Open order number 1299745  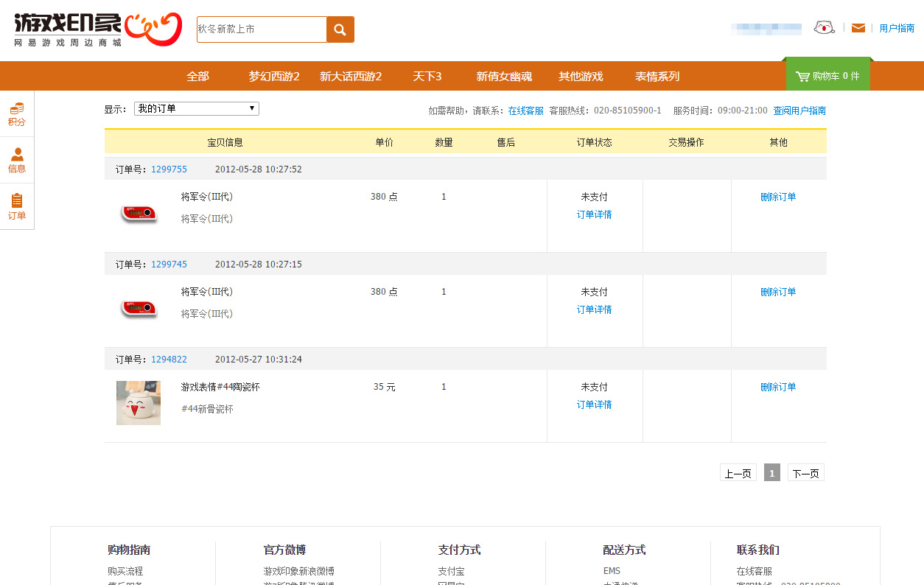click(169, 265)
